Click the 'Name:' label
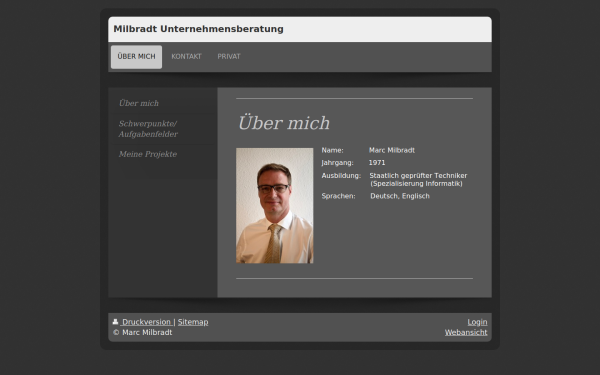The height and width of the screenshot is (375, 600). click(332, 150)
